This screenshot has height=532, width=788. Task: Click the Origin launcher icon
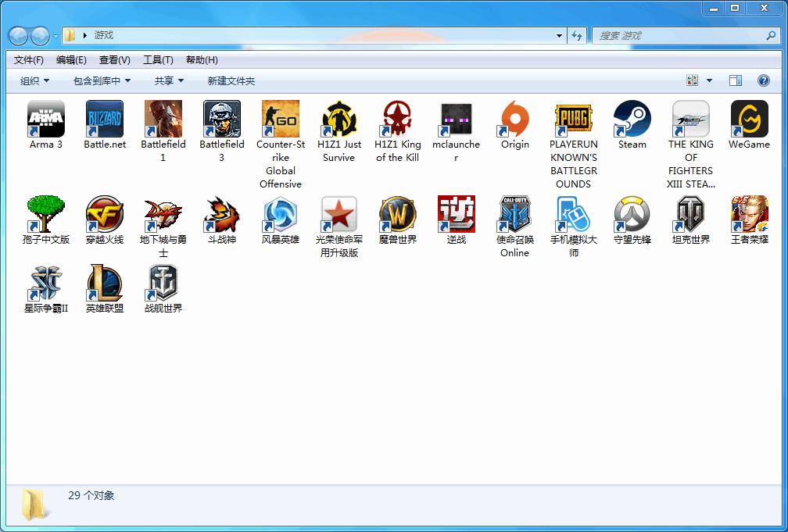tap(514, 120)
